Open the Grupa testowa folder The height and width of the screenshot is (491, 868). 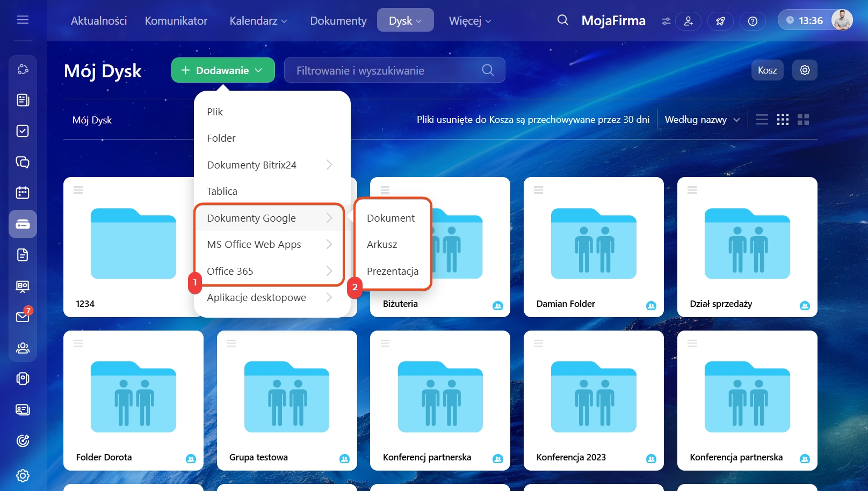tap(287, 400)
